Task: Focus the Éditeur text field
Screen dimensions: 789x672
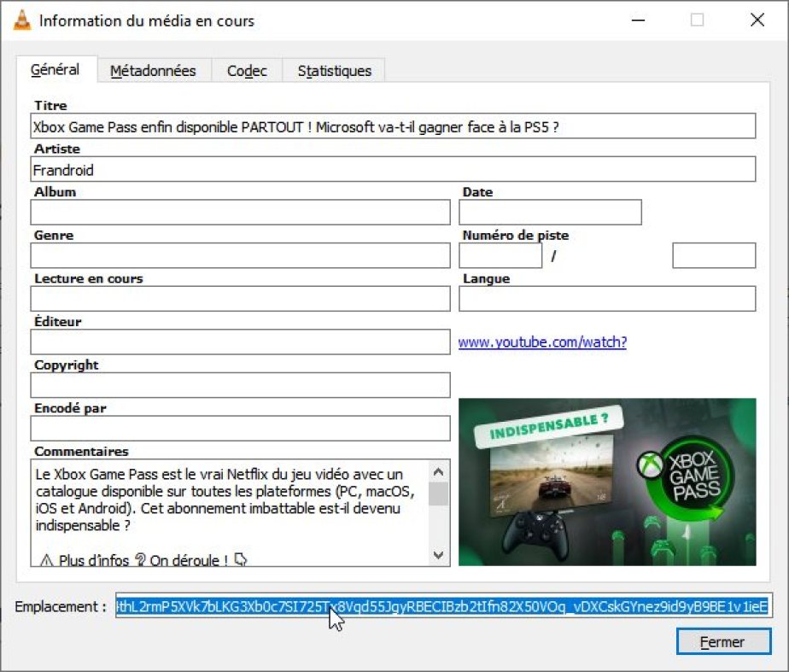Action: click(x=240, y=342)
